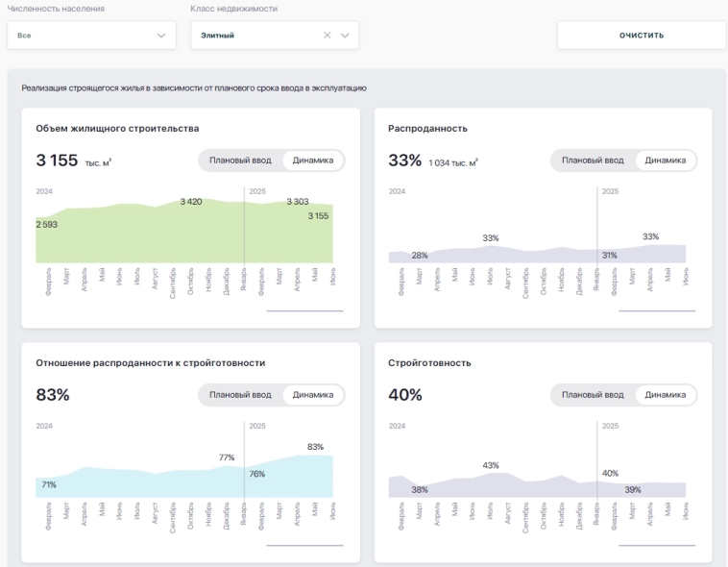The height and width of the screenshot is (567, 728).
Task: Click the 83% data point in the ratio chart
Action: click(316, 448)
